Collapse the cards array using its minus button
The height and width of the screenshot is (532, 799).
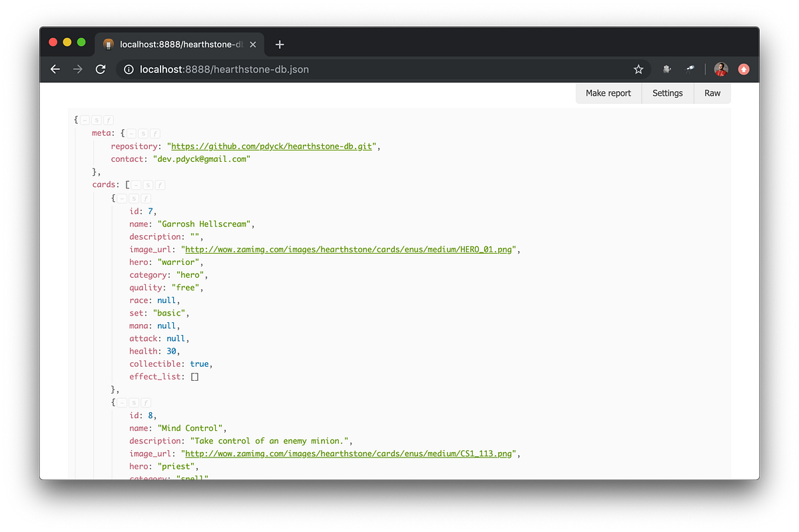136,184
